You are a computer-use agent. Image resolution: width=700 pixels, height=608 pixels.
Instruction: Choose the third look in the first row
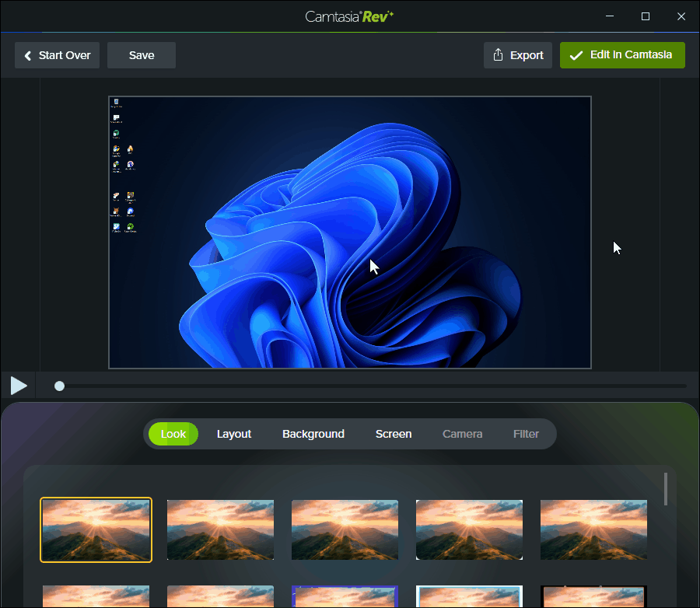[x=345, y=529]
